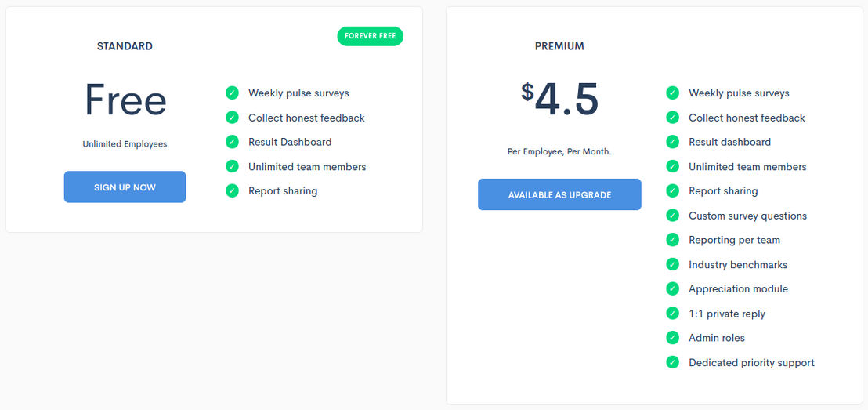Click the Reporting per team text

[x=734, y=240]
